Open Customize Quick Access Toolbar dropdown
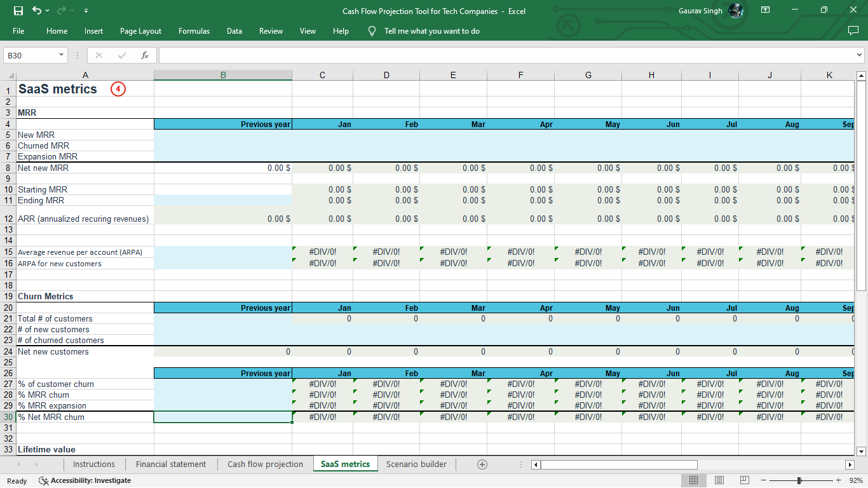The width and height of the screenshot is (868, 488). [86, 11]
